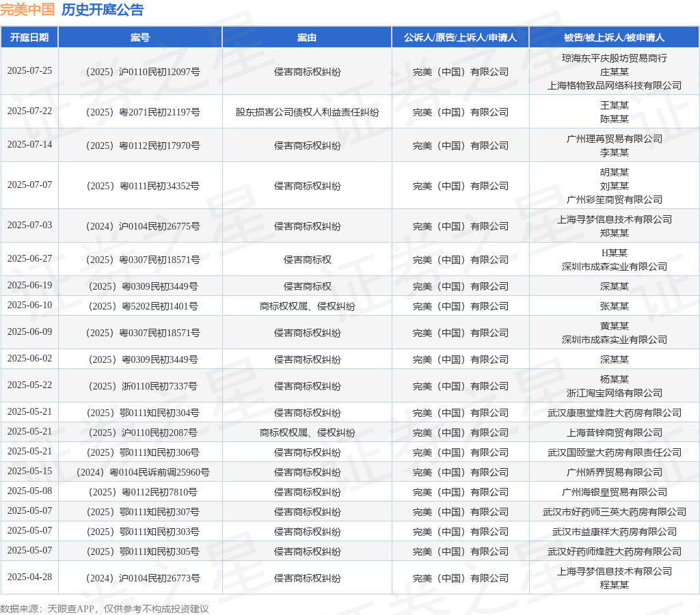700x615 pixels.
Task: Click the date 2025-06-10
Action: pyautogui.click(x=29, y=305)
